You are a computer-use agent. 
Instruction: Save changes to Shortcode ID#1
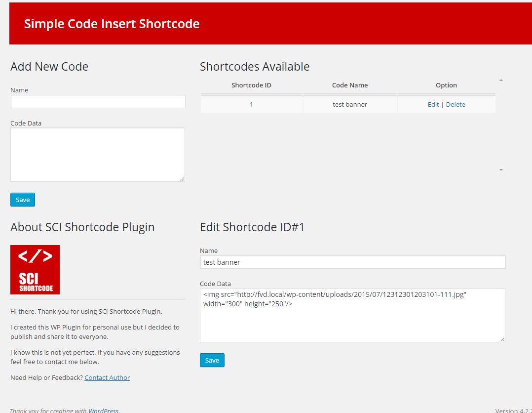click(x=212, y=360)
